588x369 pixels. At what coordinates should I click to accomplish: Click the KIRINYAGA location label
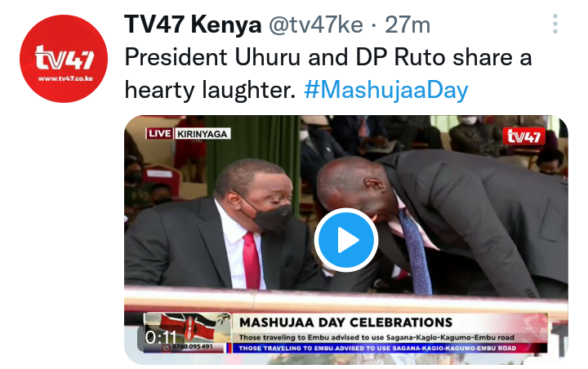[x=203, y=134]
